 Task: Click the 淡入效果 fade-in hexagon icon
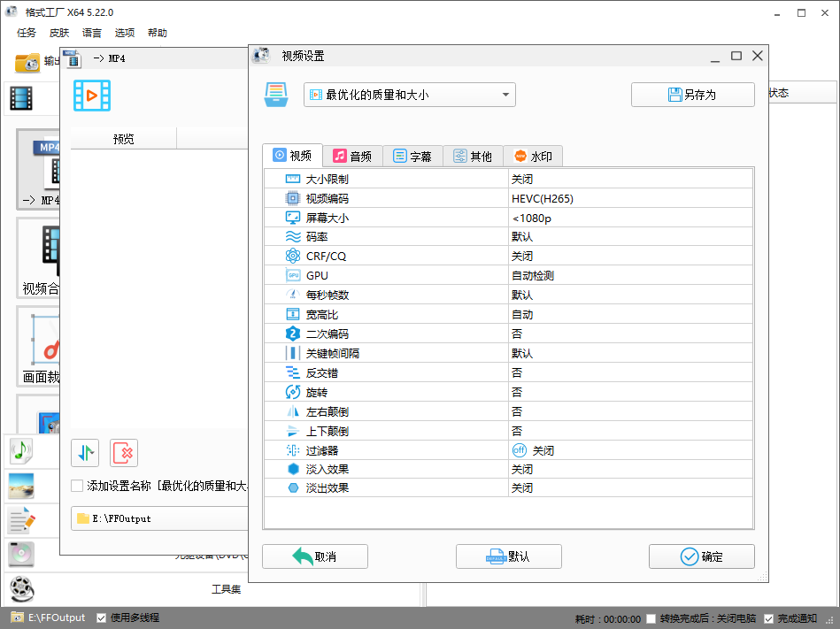click(x=293, y=469)
